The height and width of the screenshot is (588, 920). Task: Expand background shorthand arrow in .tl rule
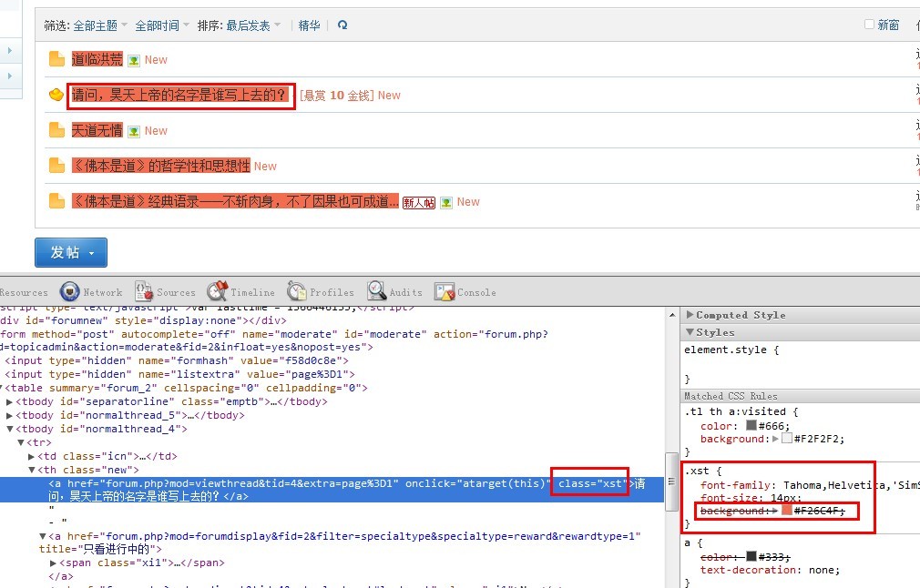(776, 438)
